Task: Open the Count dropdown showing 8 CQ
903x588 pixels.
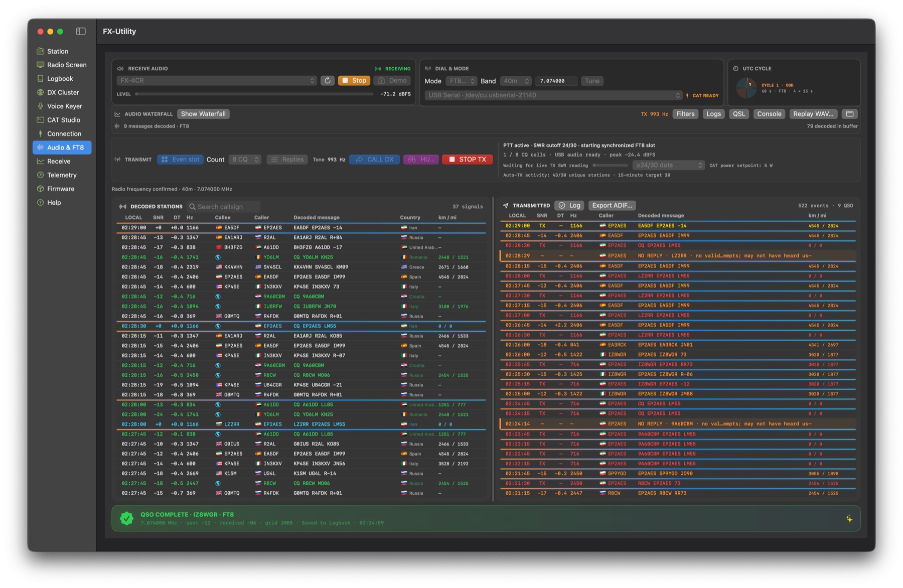Action: 245,160
